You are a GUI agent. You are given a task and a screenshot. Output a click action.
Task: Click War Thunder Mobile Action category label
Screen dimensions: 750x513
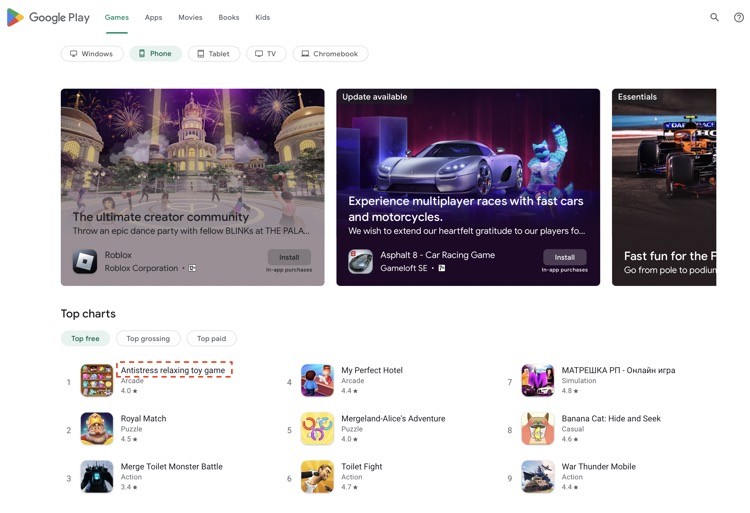coord(572,477)
